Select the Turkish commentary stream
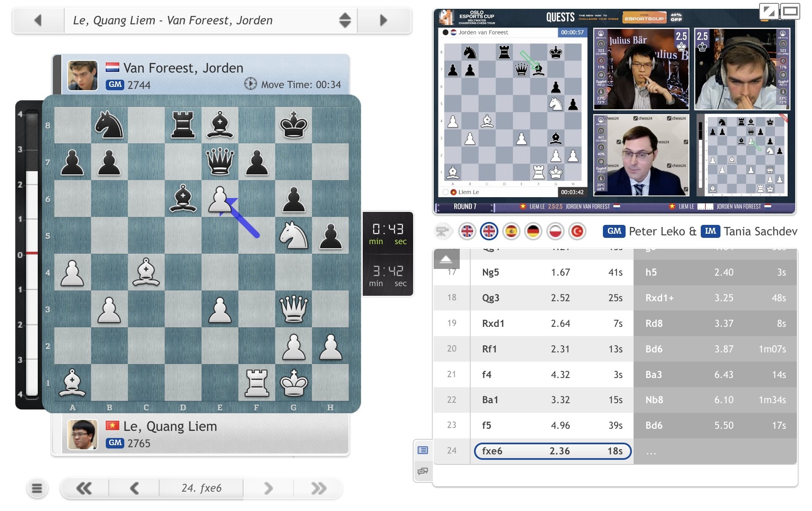This screenshot has width=812, height=511. pos(577,231)
